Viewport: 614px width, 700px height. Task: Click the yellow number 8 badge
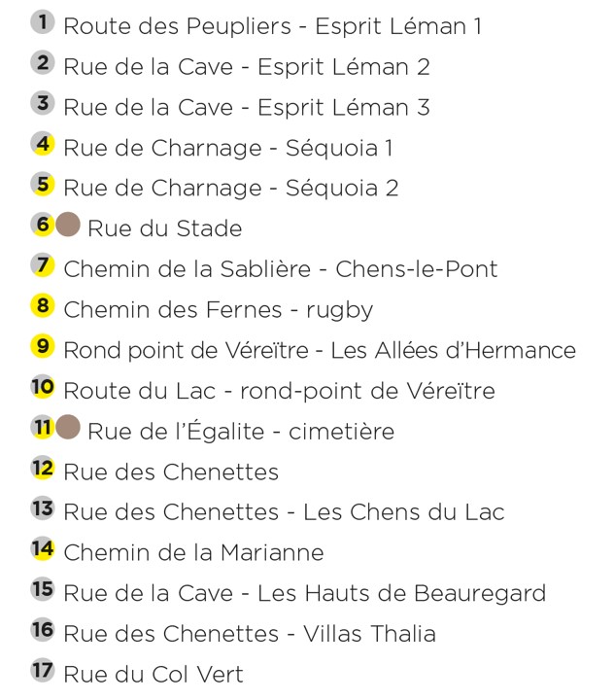click(43, 306)
